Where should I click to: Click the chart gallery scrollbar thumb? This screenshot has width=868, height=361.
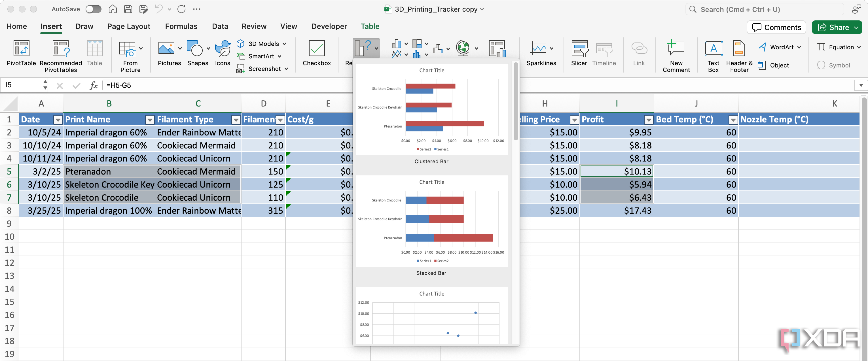516,101
